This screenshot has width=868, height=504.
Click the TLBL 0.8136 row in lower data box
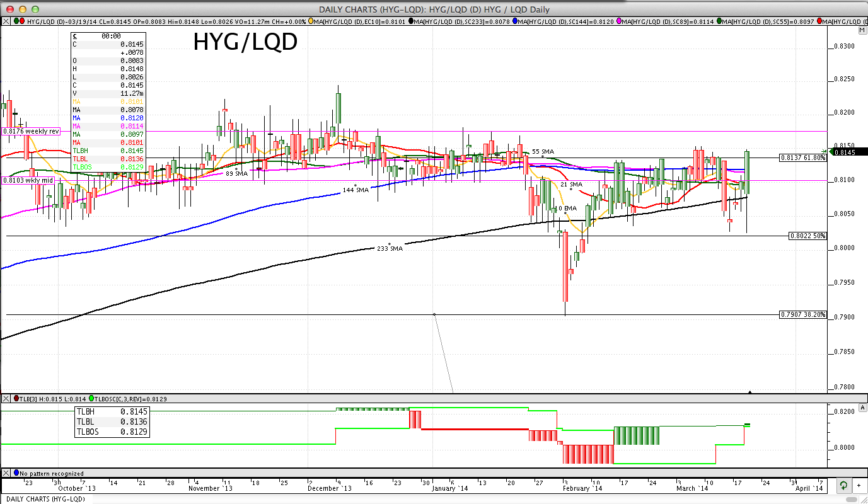(113, 421)
